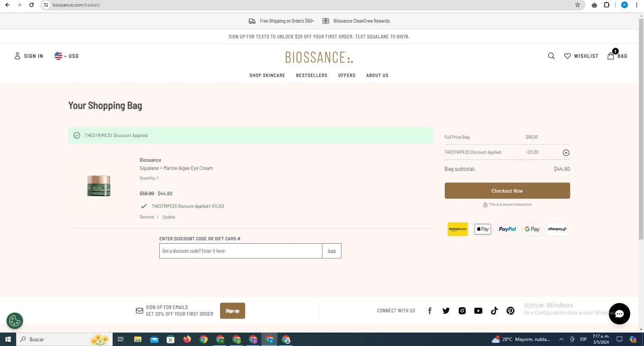
Task: Remove the eye cream from bag
Action: tap(147, 217)
